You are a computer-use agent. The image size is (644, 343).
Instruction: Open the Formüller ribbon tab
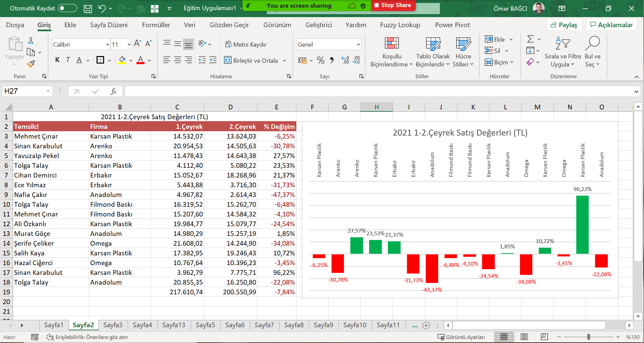point(156,25)
